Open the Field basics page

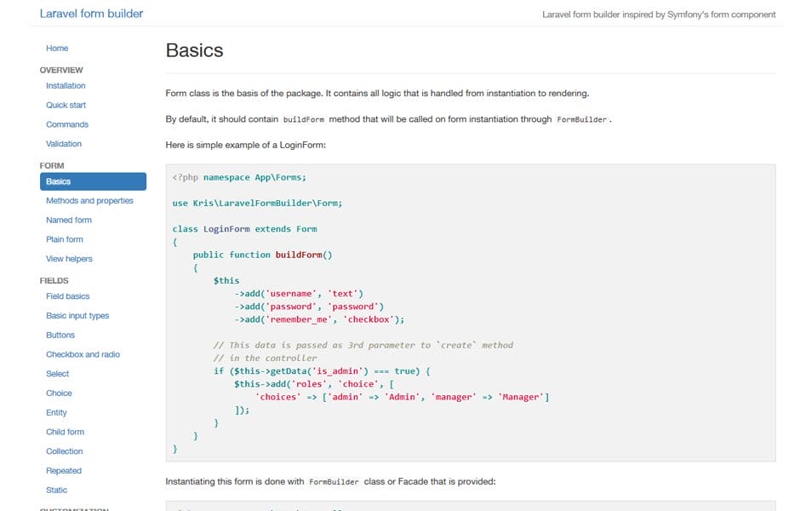pos(68,296)
